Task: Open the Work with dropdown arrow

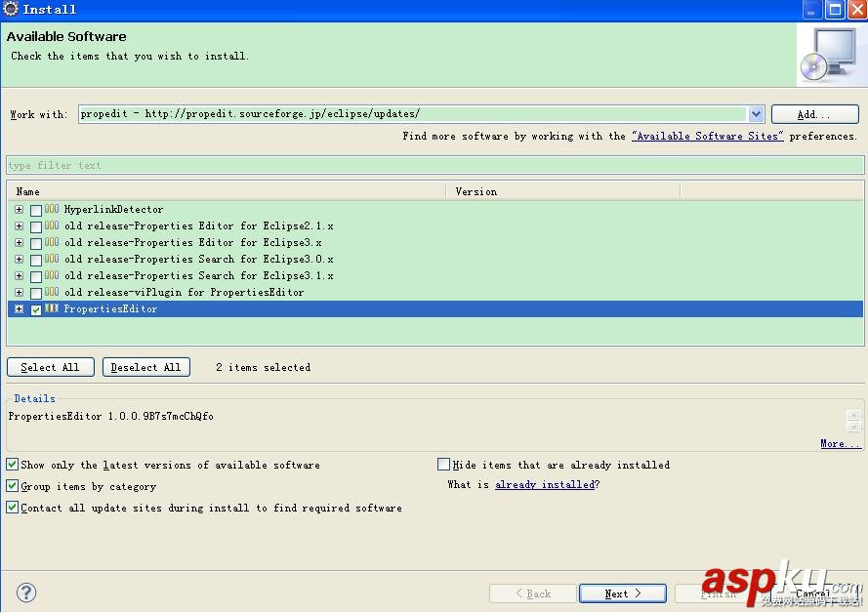Action: pos(756,114)
